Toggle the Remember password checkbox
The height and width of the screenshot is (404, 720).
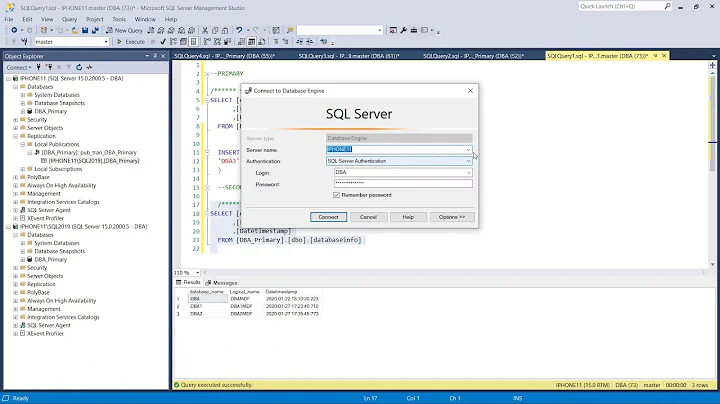pos(336,195)
